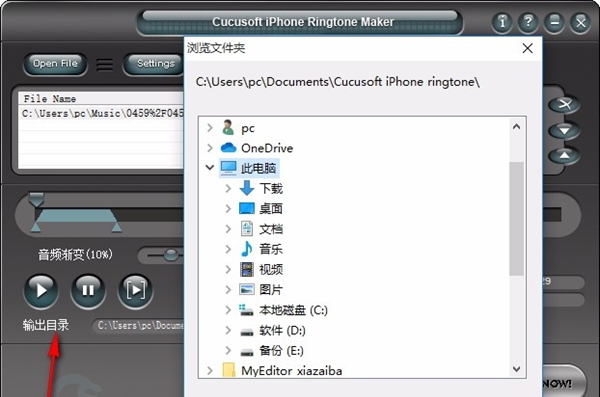The height and width of the screenshot is (397, 600).
Task: Click the right trim handle triangle
Action: click(116, 228)
